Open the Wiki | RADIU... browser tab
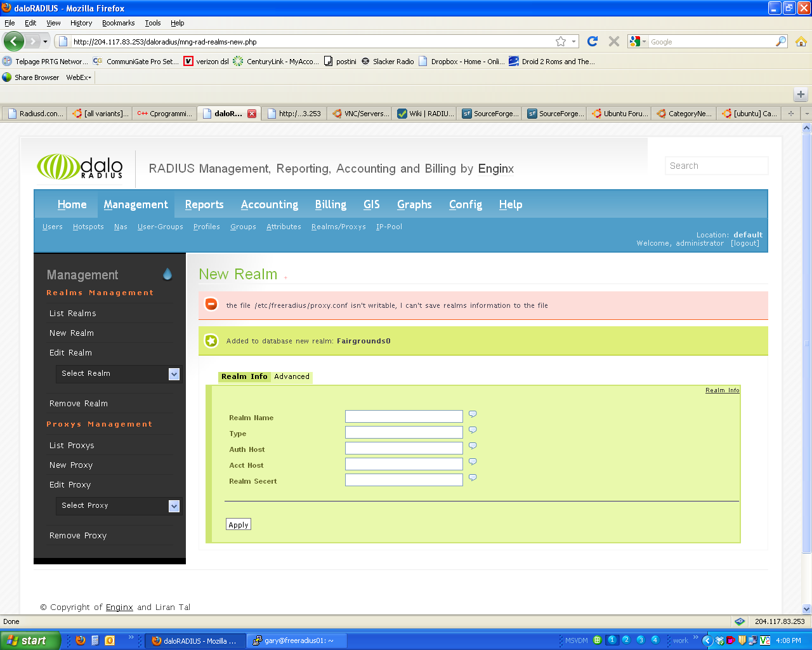The height and width of the screenshot is (650, 812). click(425, 114)
